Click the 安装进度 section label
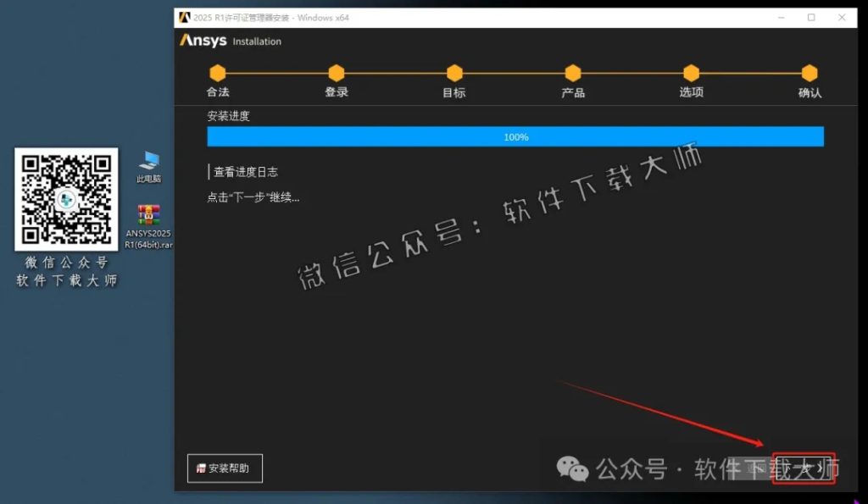 pyautogui.click(x=230, y=115)
